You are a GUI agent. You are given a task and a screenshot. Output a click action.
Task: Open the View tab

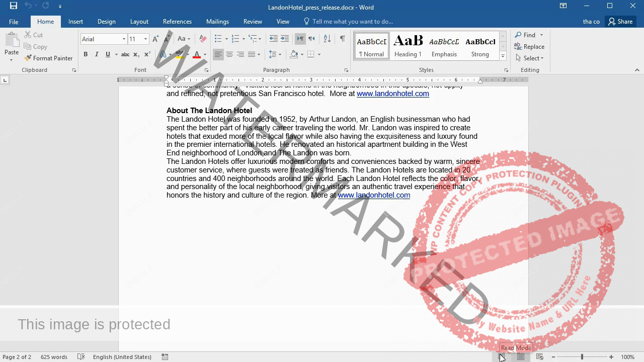[x=283, y=22]
